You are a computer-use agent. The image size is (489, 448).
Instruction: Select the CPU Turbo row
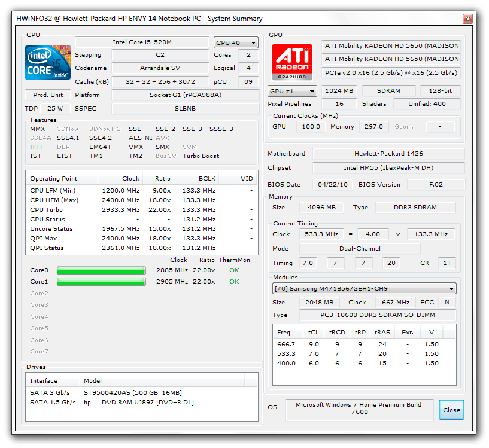pos(142,210)
